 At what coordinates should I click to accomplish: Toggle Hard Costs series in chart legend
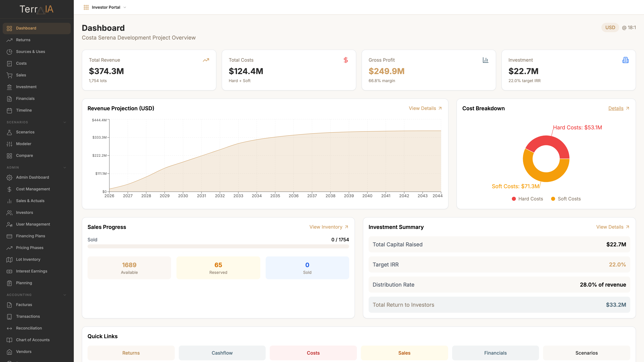[x=527, y=199]
